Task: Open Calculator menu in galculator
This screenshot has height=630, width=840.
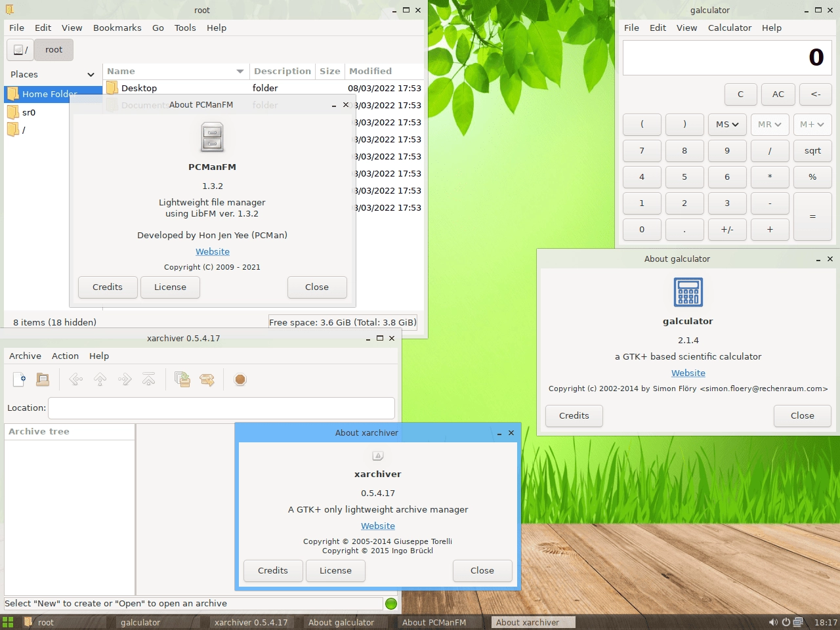Action: pos(730,28)
